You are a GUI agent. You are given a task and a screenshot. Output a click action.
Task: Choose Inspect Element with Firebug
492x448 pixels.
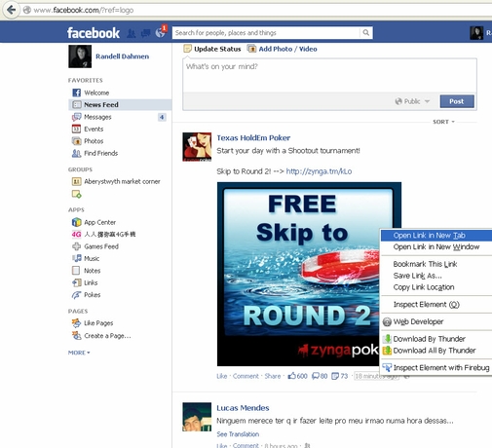pos(436,368)
